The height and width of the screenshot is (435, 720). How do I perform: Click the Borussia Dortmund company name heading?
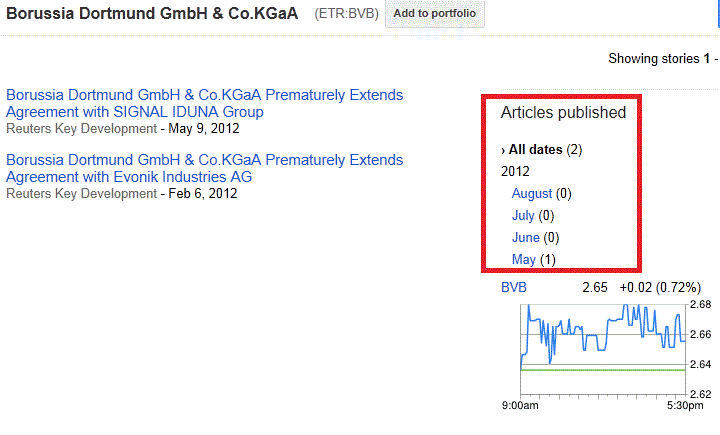coord(153,15)
